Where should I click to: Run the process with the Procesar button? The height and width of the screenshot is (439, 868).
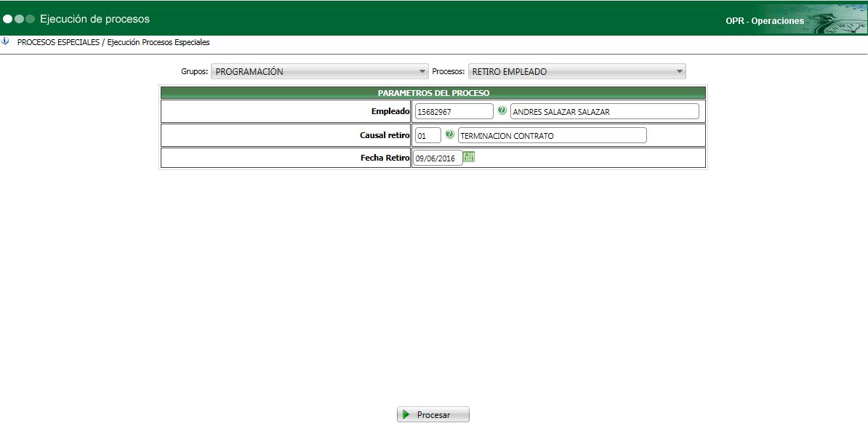pyautogui.click(x=433, y=414)
